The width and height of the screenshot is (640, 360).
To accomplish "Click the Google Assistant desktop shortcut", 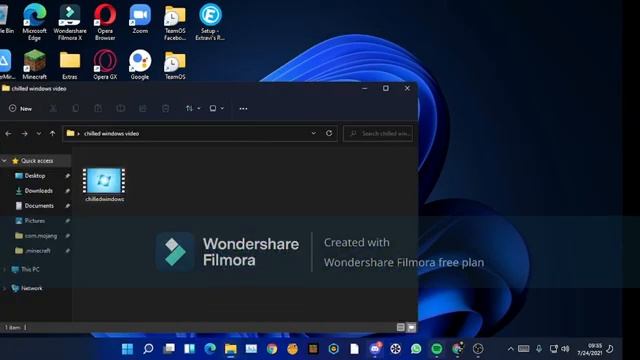I will tap(140, 64).
